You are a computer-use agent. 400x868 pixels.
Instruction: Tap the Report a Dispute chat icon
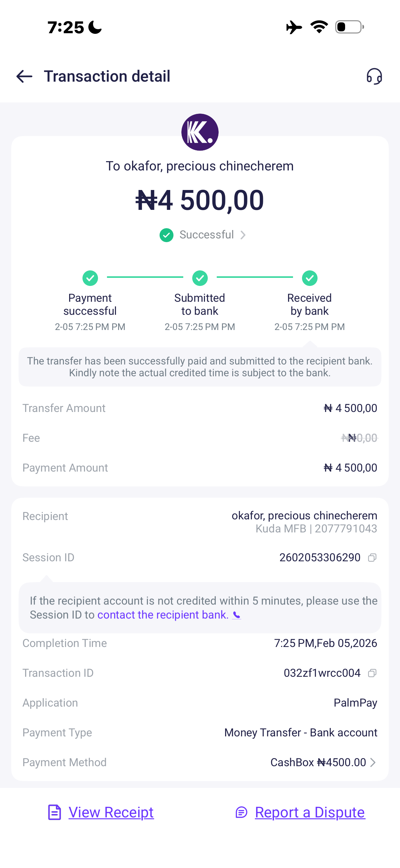point(242,812)
